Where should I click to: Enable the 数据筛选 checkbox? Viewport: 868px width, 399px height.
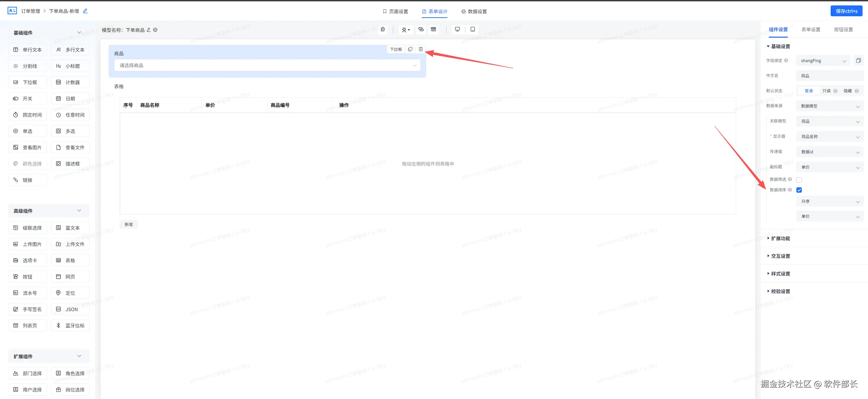tap(799, 180)
